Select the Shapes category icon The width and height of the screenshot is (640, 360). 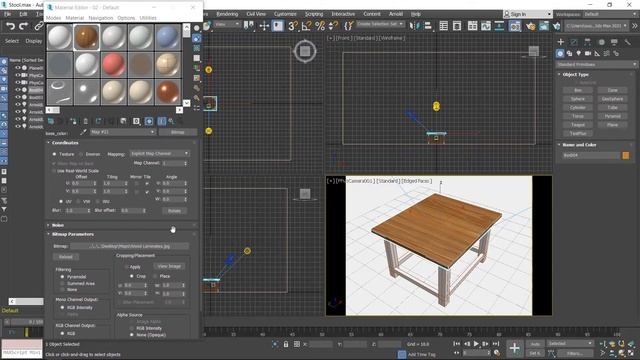point(569,53)
